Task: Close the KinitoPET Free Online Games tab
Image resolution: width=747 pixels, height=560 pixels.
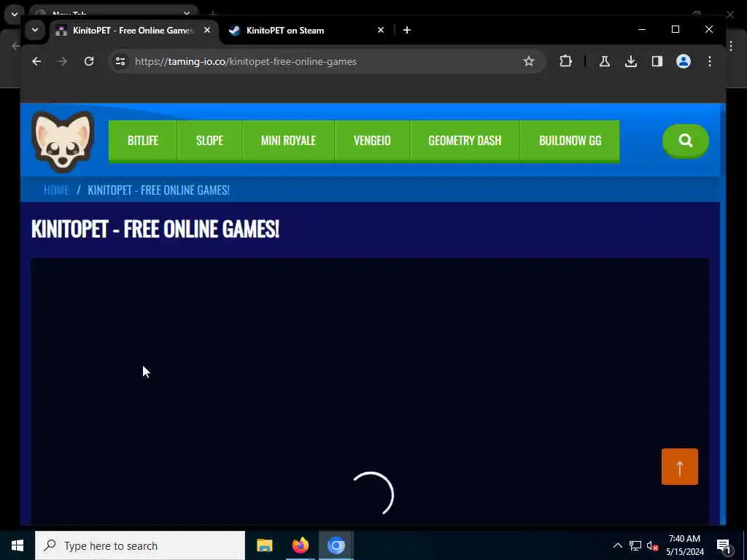Action: [x=206, y=30]
